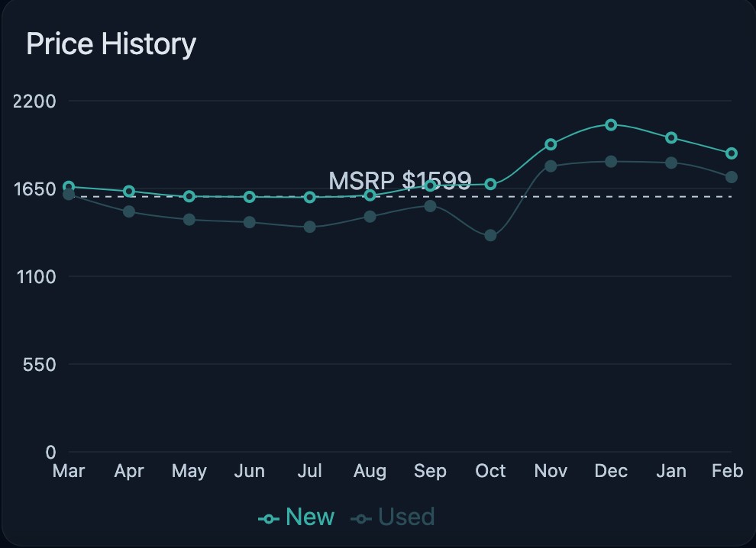Click the MSRP $1599 label
The height and width of the screenshot is (548, 756).
(399, 181)
